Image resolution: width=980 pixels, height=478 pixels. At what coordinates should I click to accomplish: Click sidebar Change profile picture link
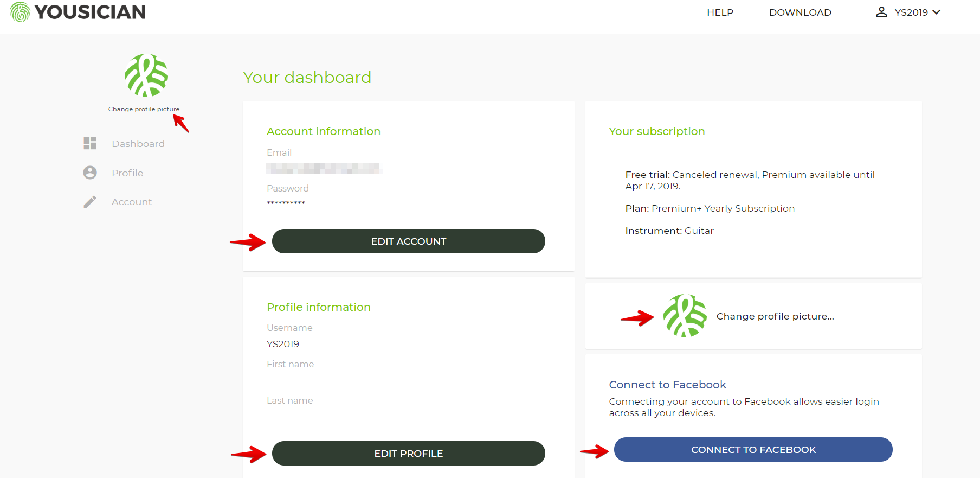pyautogui.click(x=146, y=109)
